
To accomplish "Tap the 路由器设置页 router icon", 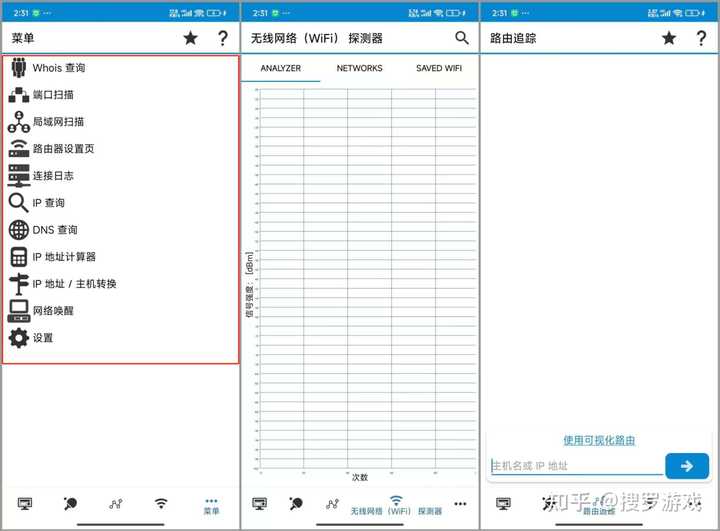I will 19,149.
